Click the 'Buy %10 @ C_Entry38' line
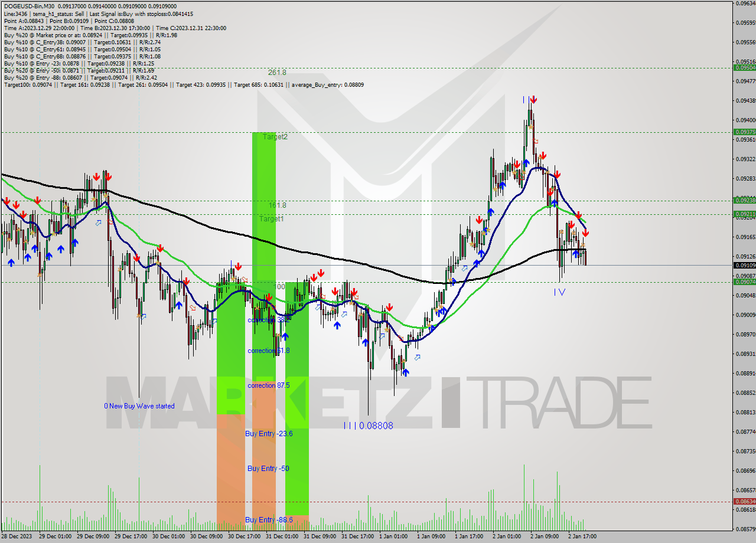Image resolution: width=756 pixels, height=543 pixels. point(82,42)
